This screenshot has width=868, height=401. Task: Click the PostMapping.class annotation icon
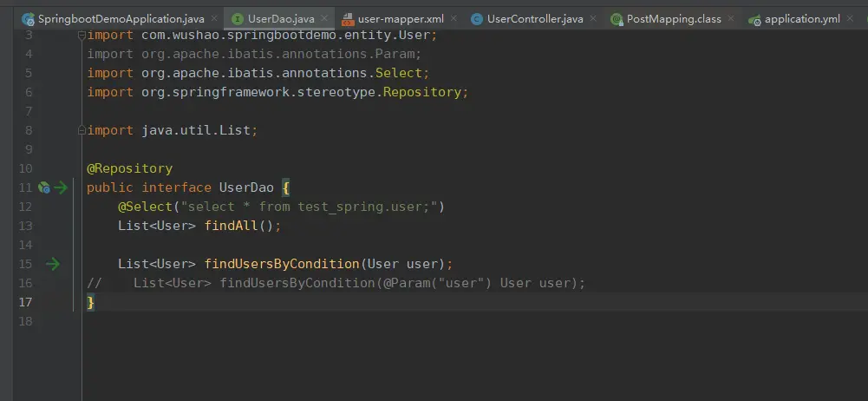point(617,20)
